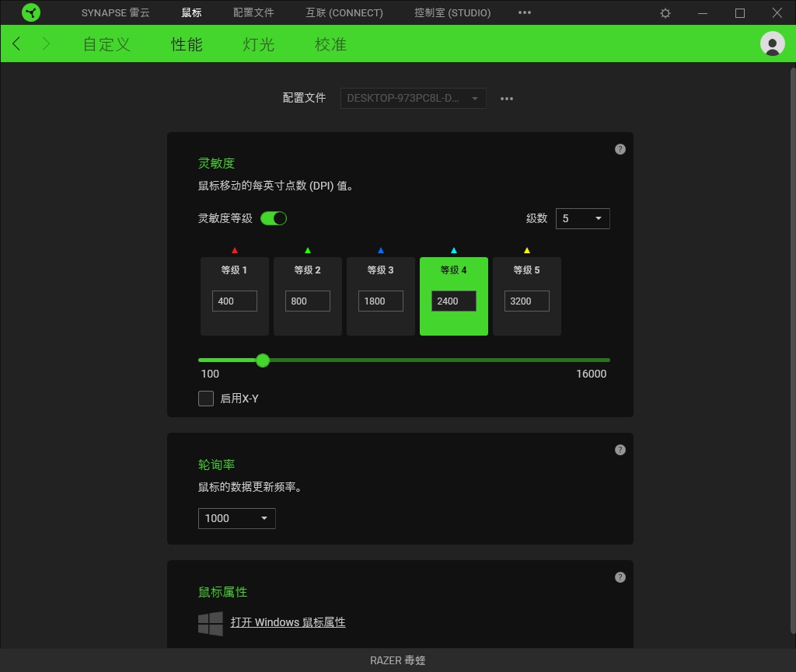This screenshot has height=672, width=796.
Task: Click the Windows logo beside 鼠标属性 link
Action: [210, 623]
